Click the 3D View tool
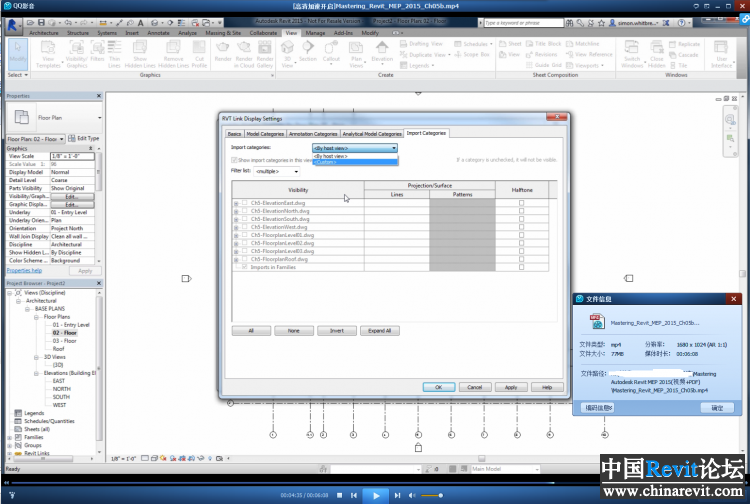Image resolution: width=750 pixels, height=504 pixels. [287, 54]
